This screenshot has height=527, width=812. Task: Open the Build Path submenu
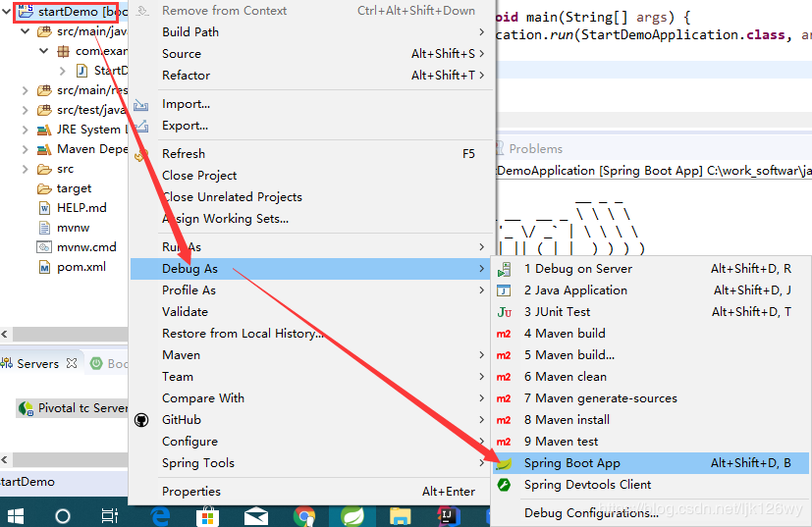point(310,32)
